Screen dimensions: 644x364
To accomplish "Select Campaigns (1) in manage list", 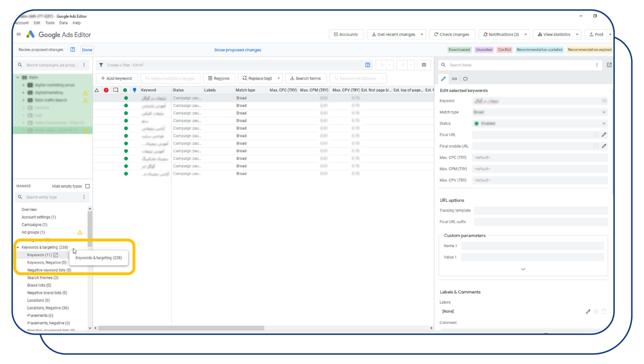I will pos(34,225).
